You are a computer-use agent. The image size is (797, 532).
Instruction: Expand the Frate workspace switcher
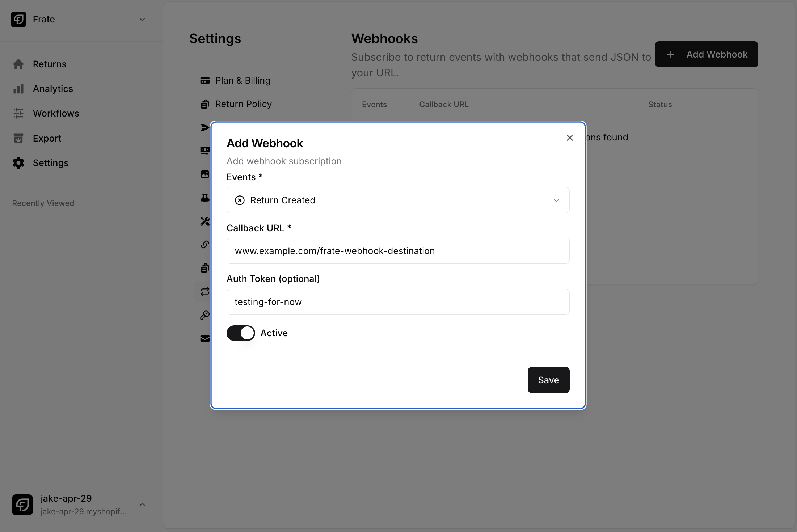tap(142, 19)
